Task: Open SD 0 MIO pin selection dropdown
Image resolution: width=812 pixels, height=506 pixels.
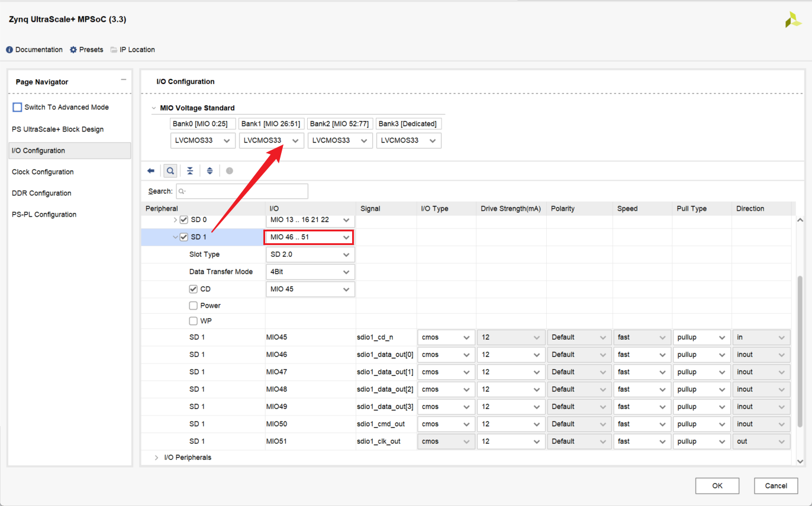Action: [x=310, y=220]
